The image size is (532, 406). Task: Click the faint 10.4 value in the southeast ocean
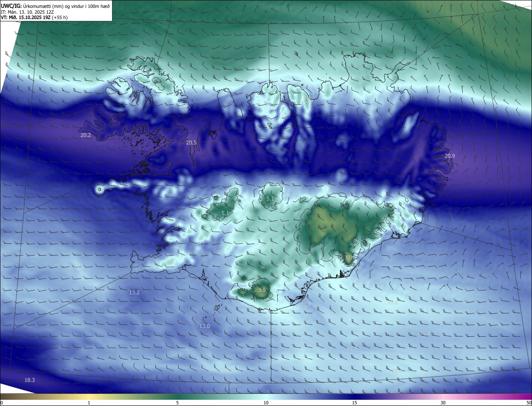click(397, 371)
